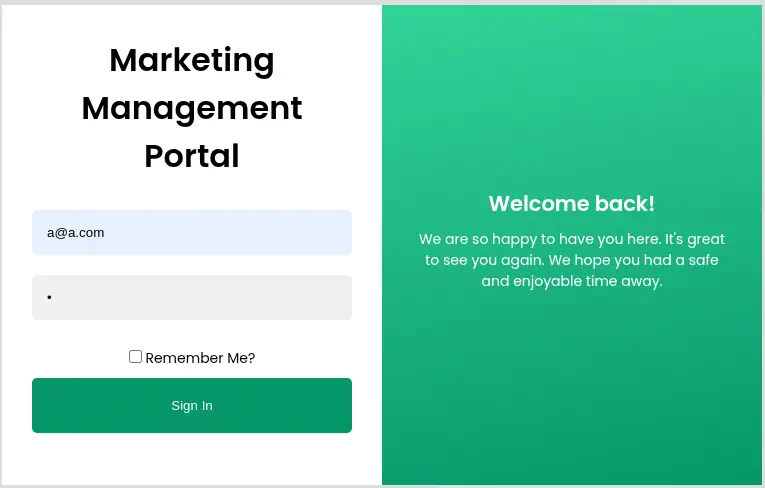
Task: Click the "to see you again" text line
Action: coord(571,260)
